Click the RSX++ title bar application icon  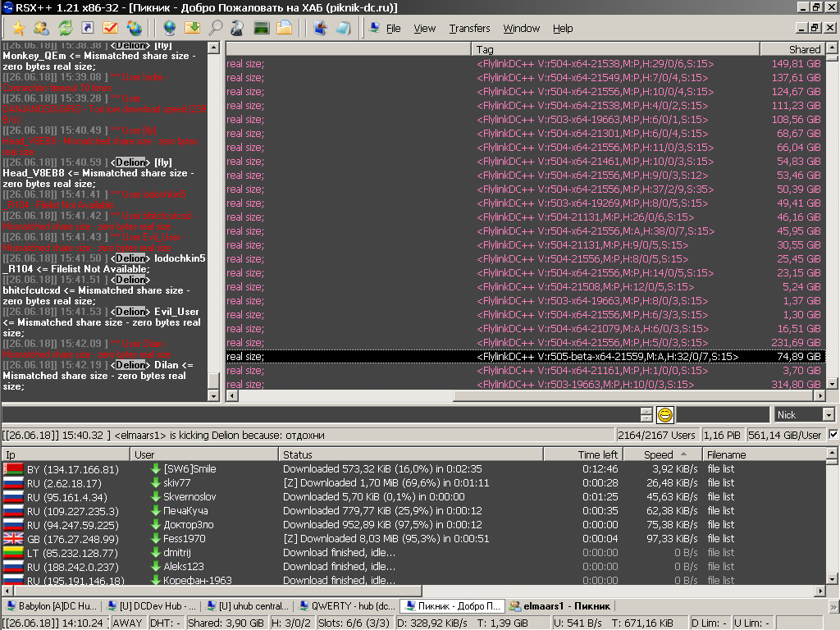click(7, 7)
